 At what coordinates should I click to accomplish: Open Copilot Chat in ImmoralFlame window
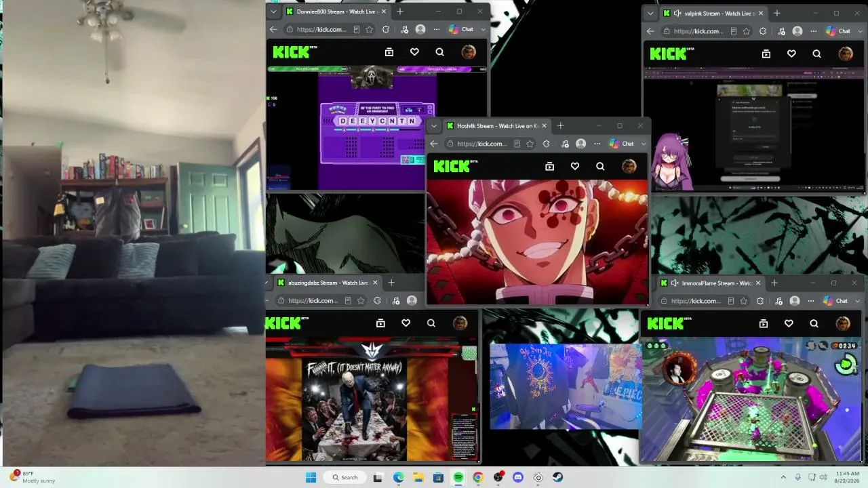point(835,301)
